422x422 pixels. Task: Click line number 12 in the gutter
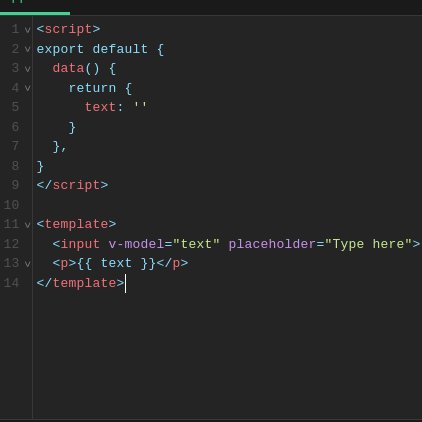[11, 244]
